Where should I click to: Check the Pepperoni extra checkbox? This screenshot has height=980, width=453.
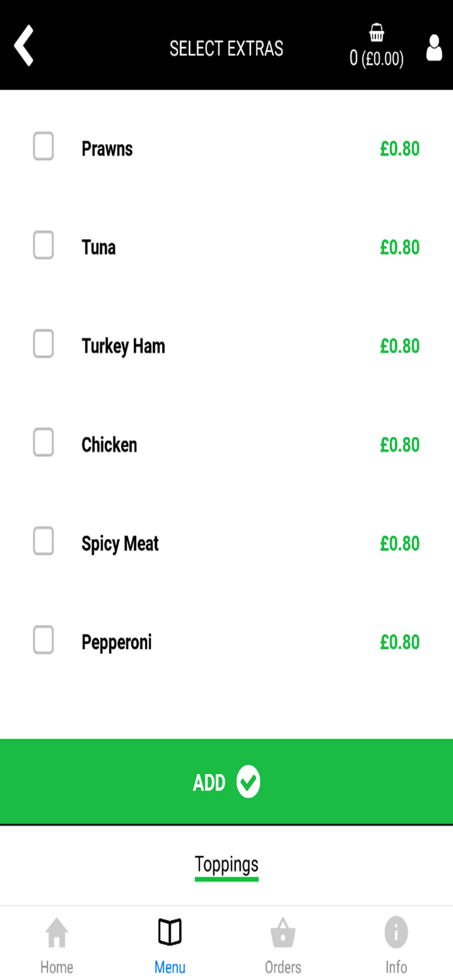43,640
